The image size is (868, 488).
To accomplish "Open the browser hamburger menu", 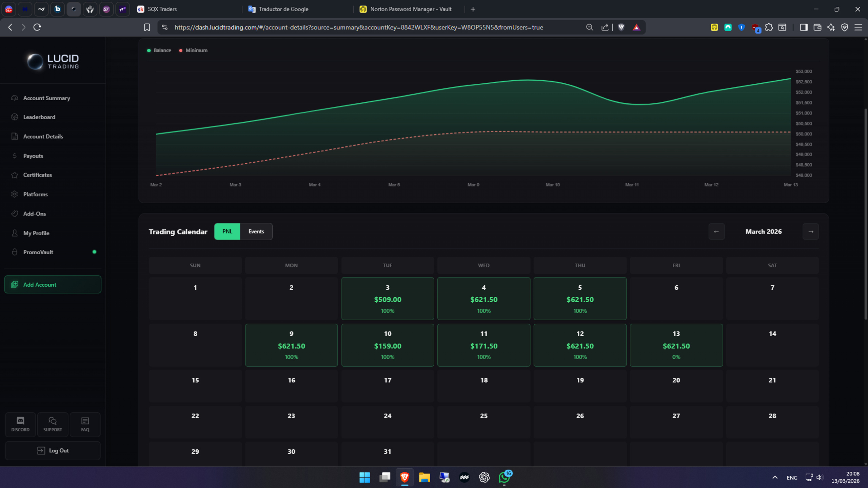I will click(x=858, y=27).
